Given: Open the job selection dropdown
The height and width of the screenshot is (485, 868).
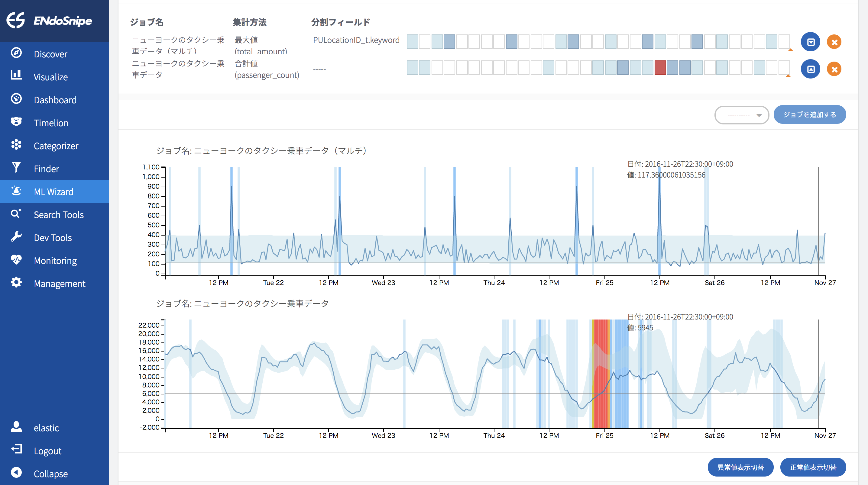Looking at the screenshot, I should [742, 115].
